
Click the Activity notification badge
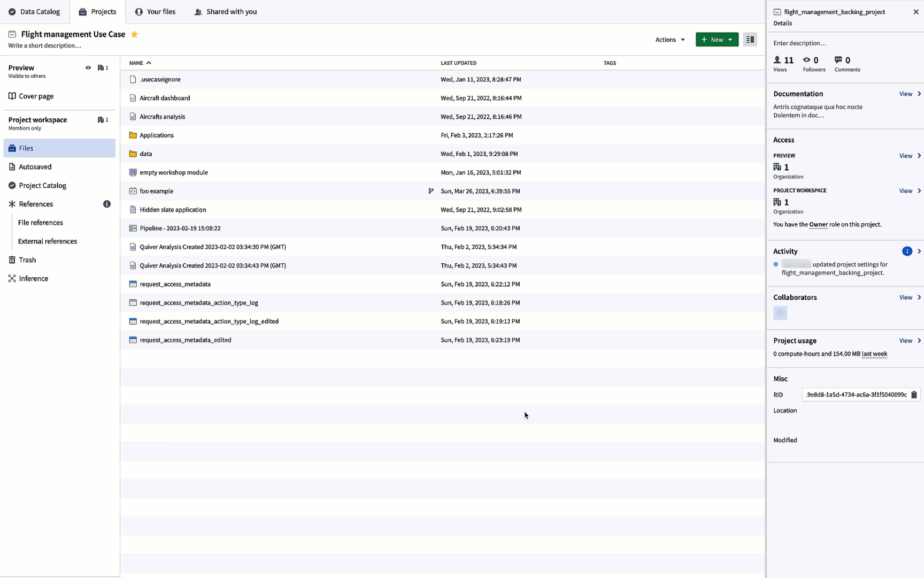[x=907, y=252]
